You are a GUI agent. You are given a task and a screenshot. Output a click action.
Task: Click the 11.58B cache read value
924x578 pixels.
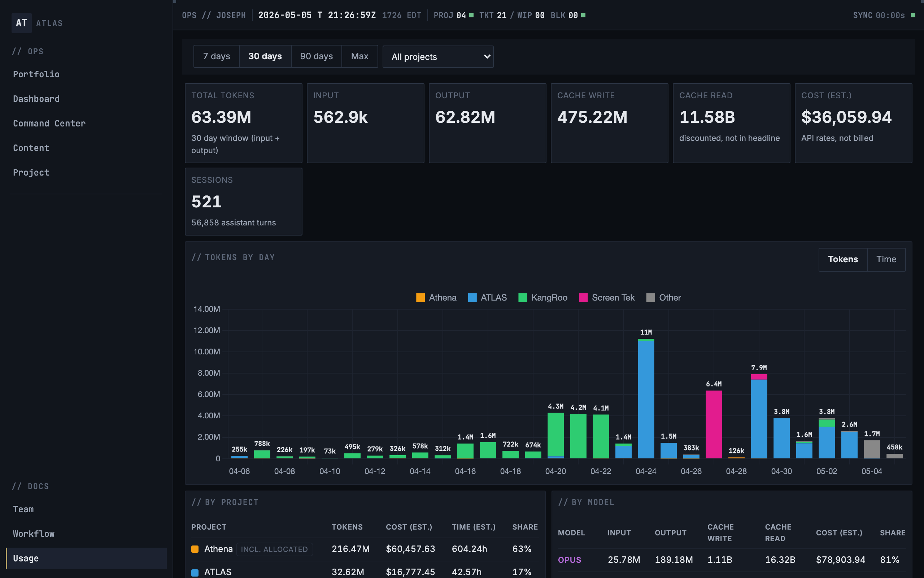[x=707, y=117]
